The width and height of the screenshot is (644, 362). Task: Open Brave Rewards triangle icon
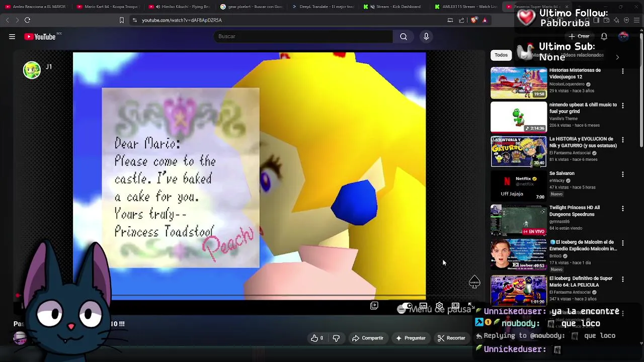click(x=485, y=20)
